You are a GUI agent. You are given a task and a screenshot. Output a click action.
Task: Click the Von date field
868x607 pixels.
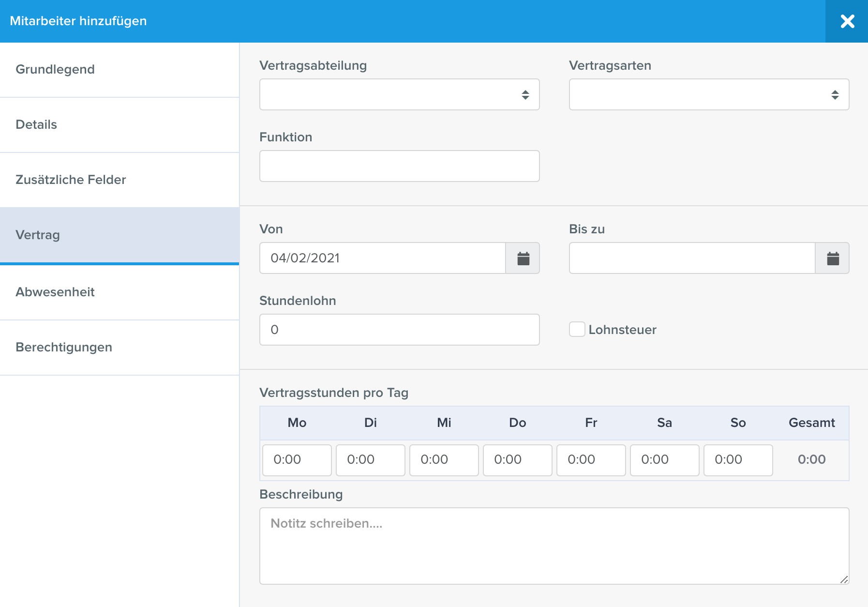click(x=383, y=258)
